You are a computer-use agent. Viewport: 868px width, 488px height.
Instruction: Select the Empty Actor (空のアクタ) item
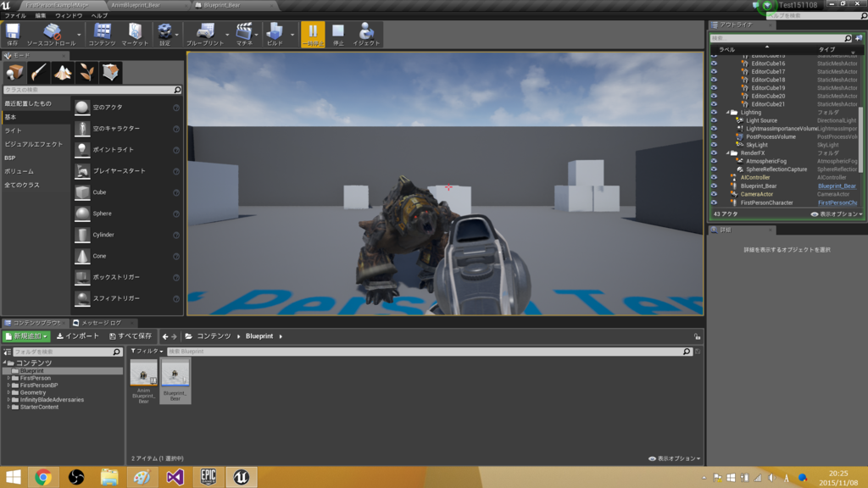(127, 108)
